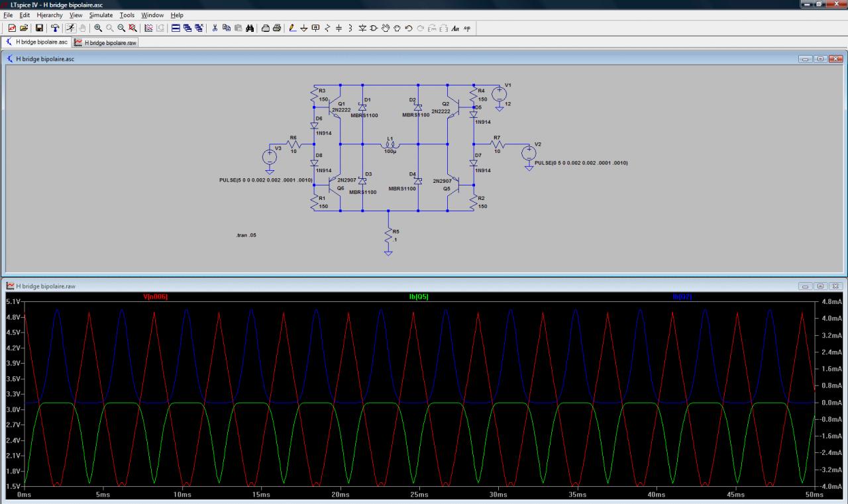Place a Ground symbol
Image resolution: width=848 pixels, height=504 pixels.
click(x=304, y=28)
